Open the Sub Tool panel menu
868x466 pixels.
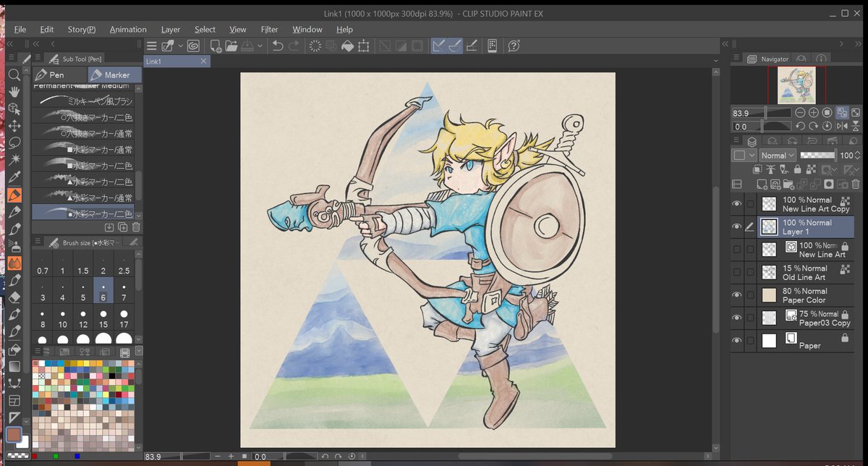click(37, 59)
